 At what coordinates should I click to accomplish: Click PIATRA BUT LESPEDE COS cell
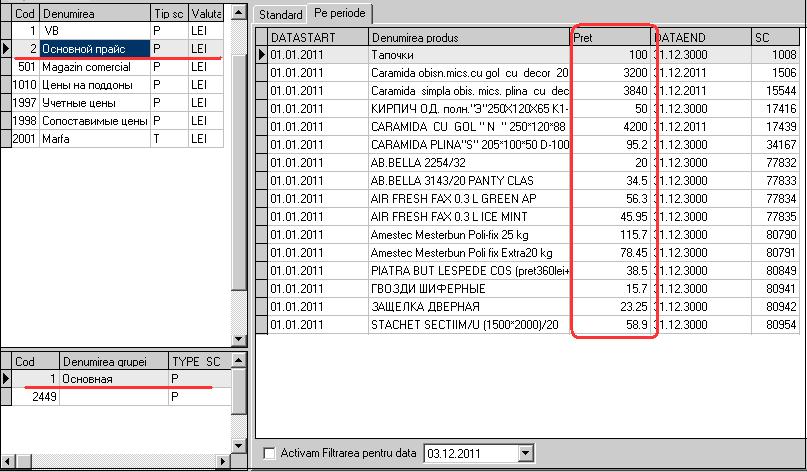click(x=469, y=271)
